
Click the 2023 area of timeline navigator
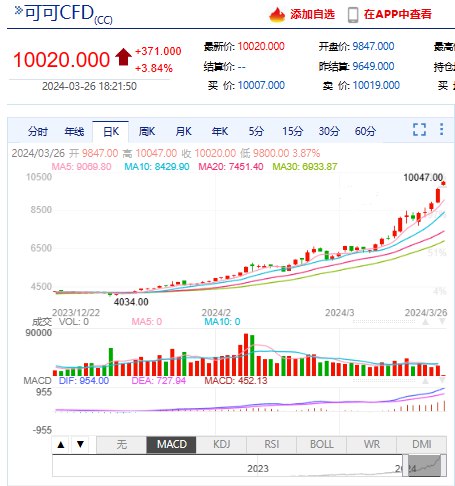click(258, 468)
